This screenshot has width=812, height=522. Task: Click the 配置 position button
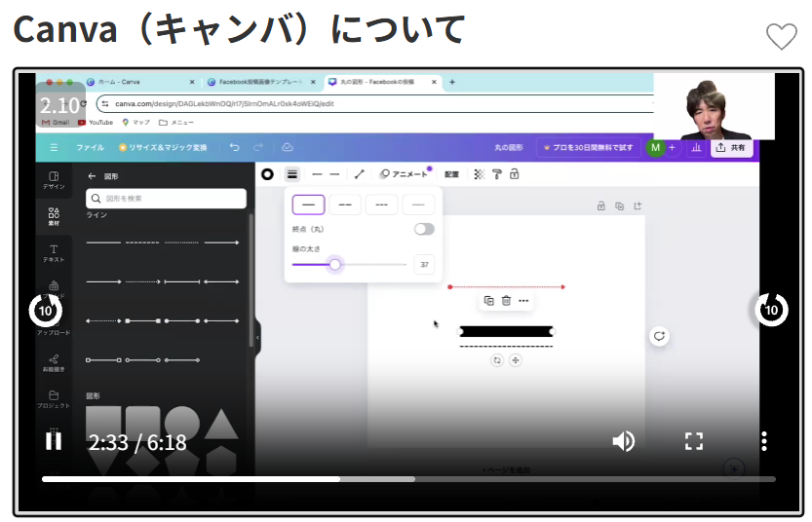coord(451,174)
